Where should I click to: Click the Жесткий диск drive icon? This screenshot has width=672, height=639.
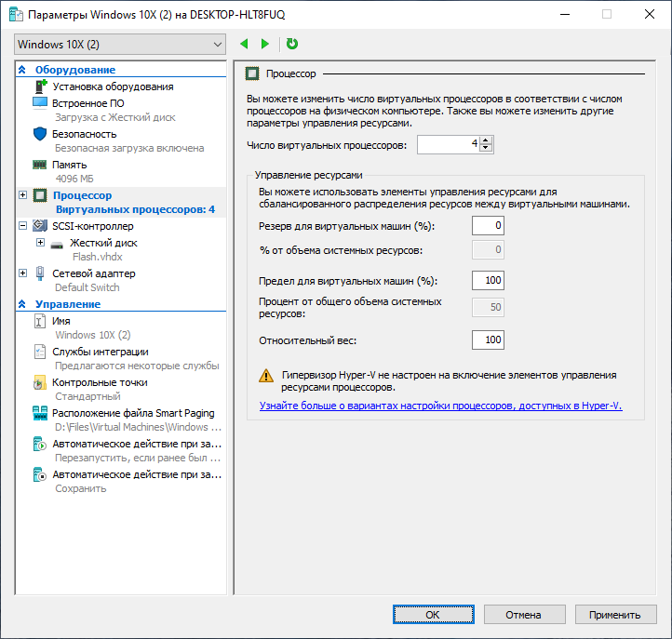tap(57, 245)
